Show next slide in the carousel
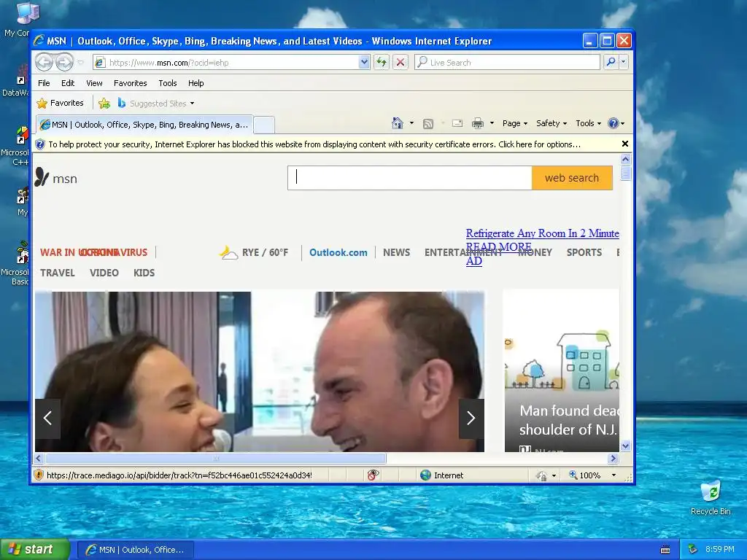Viewport: 747px width, 560px height. (471, 418)
